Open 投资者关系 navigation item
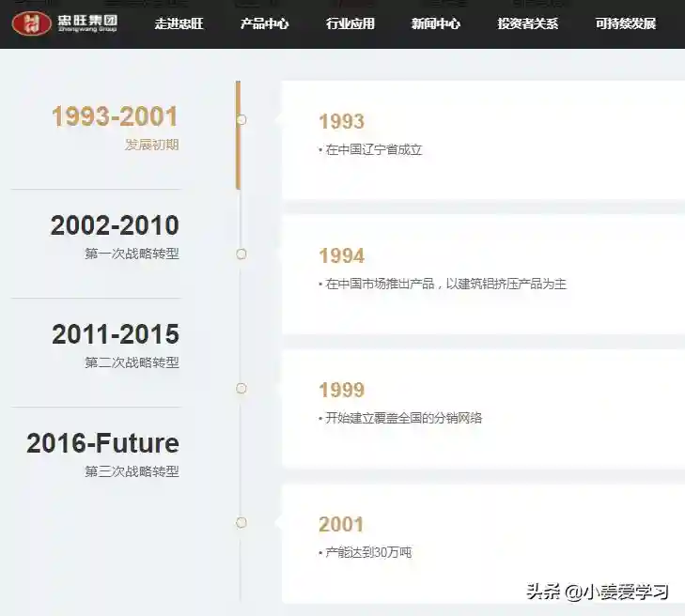The image size is (685, 616). (x=527, y=23)
